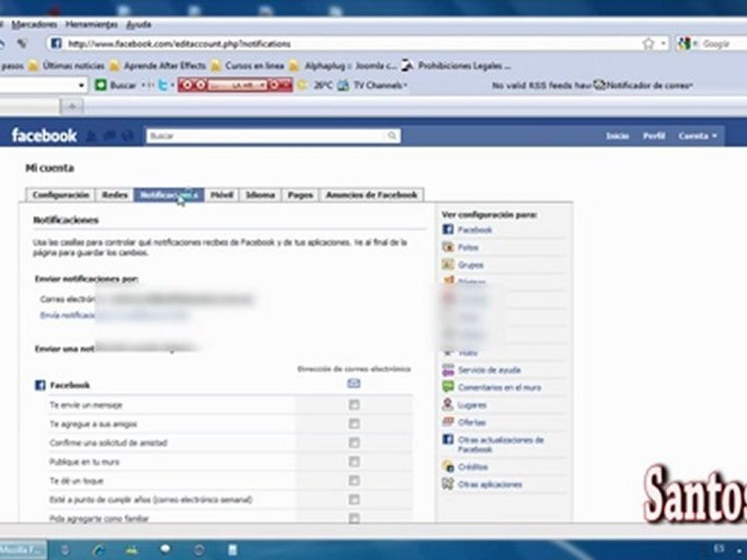The height and width of the screenshot is (560, 747).
Task: Open the Marcadores menu
Action: pos(34,24)
